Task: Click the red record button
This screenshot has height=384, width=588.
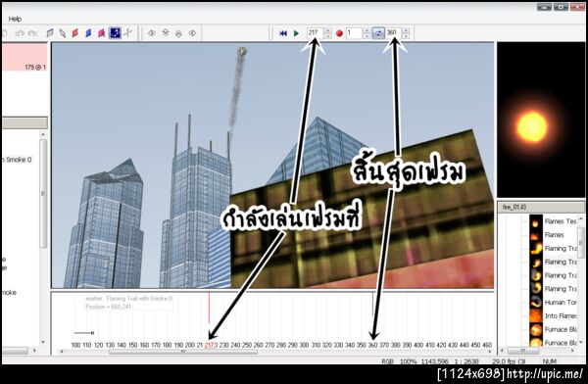Action: click(x=339, y=33)
